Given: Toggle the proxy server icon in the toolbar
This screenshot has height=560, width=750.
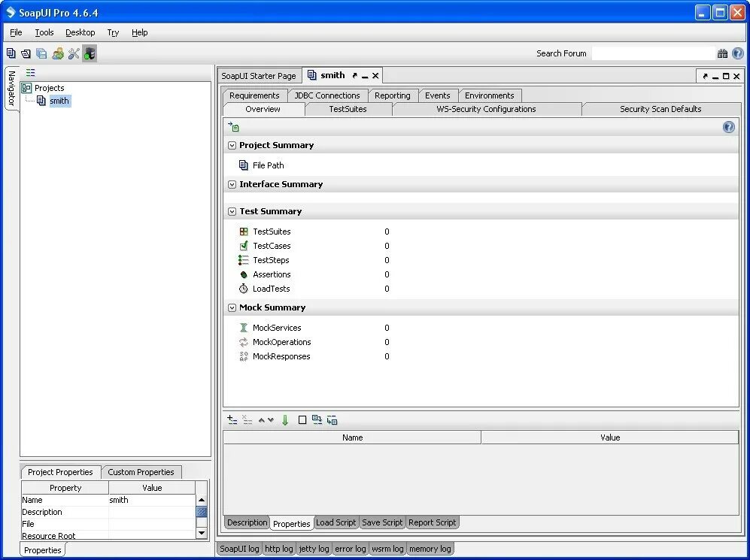Looking at the screenshot, I should click(90, 53).
